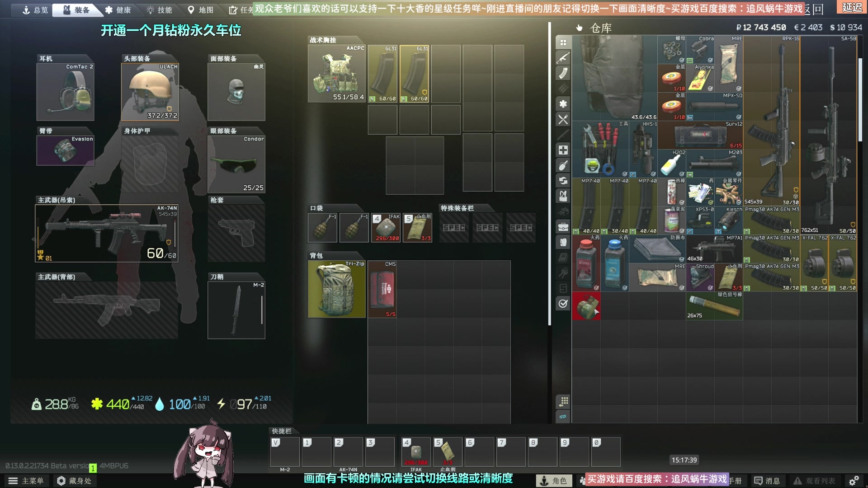Select the Tri-Zip backpack thumbnail
Viewport: 868px width, 488px height.
tap(336, 289)
